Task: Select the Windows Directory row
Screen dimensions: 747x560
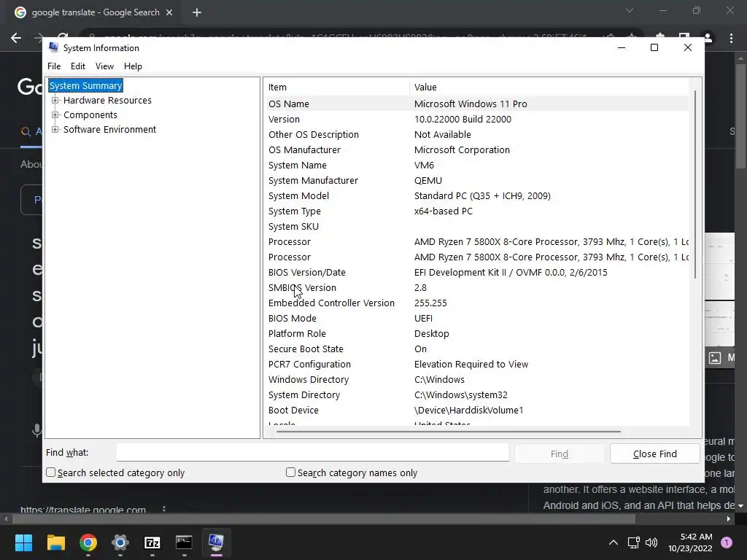Action: 478,379
